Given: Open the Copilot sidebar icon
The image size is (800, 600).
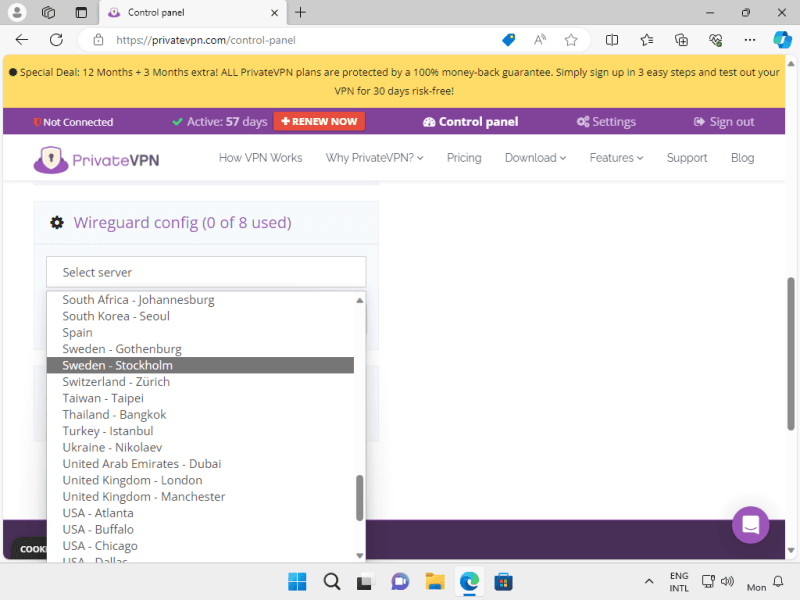Looking at the screenshot, I should [782, 40].
